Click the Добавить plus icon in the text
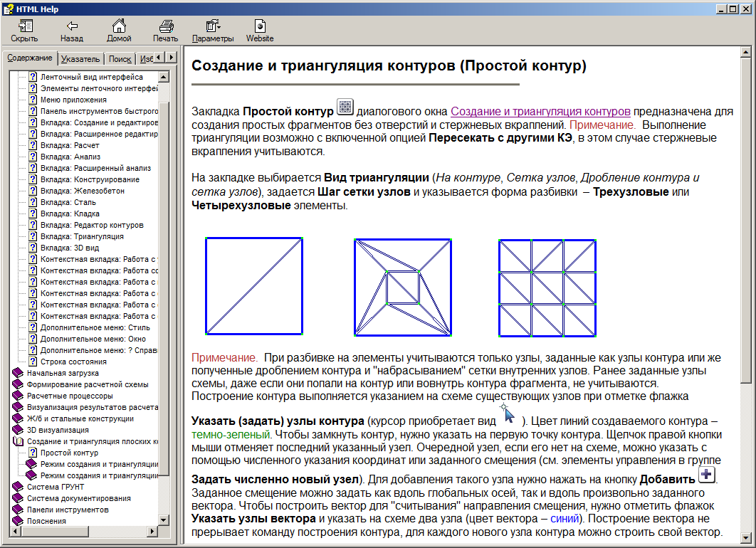 coord(706,475)
